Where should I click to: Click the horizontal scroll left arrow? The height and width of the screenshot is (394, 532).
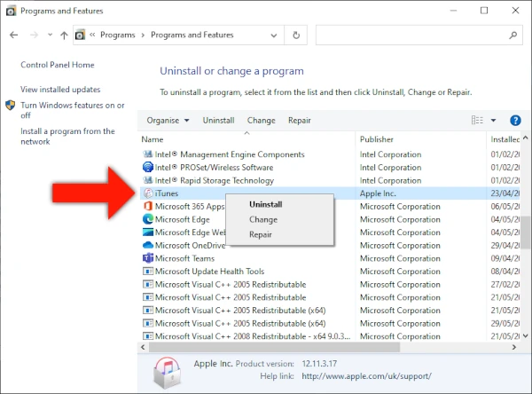pos(143,347)
